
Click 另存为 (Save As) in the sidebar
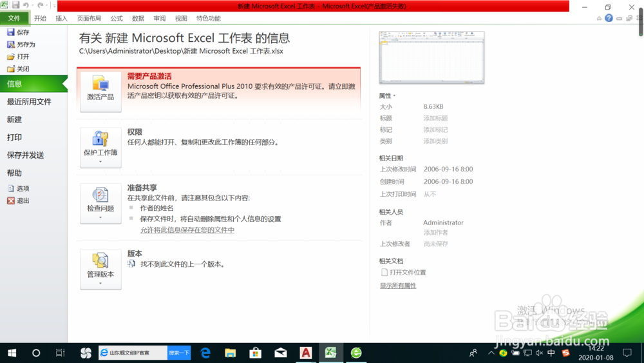[21, 44]
